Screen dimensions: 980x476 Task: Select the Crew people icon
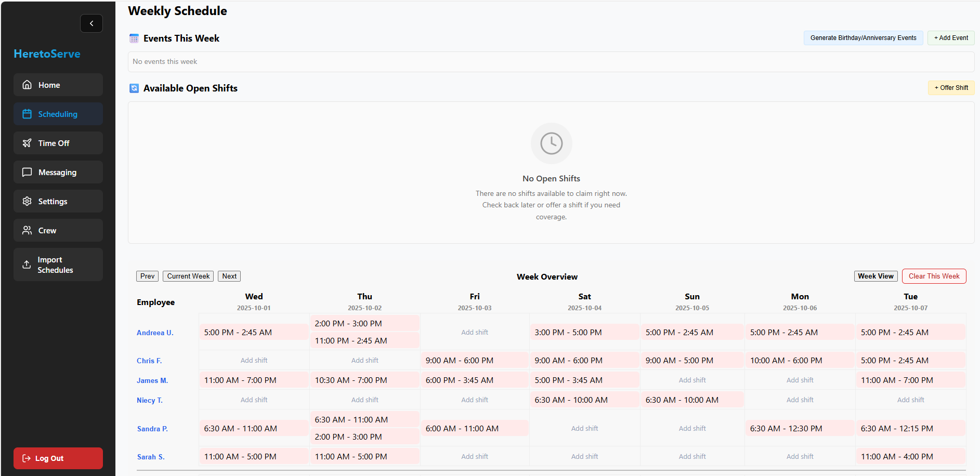(x=27, y=230)
